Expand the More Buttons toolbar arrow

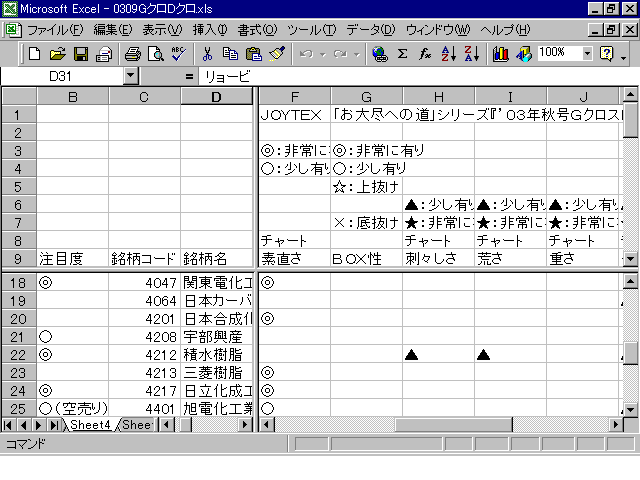click(x=623, y=58)
